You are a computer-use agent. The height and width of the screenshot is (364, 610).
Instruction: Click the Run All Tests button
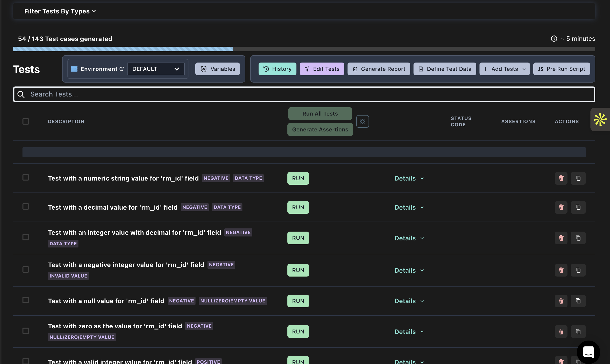tap(320, 114)
